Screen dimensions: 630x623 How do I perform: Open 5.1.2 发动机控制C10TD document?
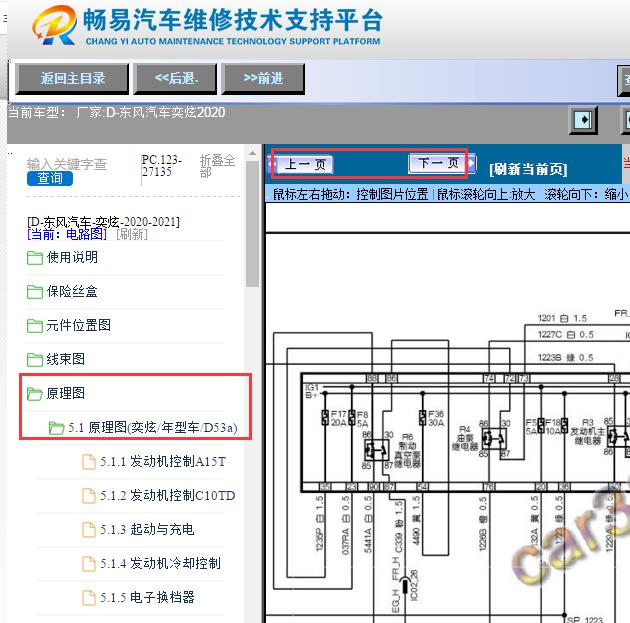168,495
